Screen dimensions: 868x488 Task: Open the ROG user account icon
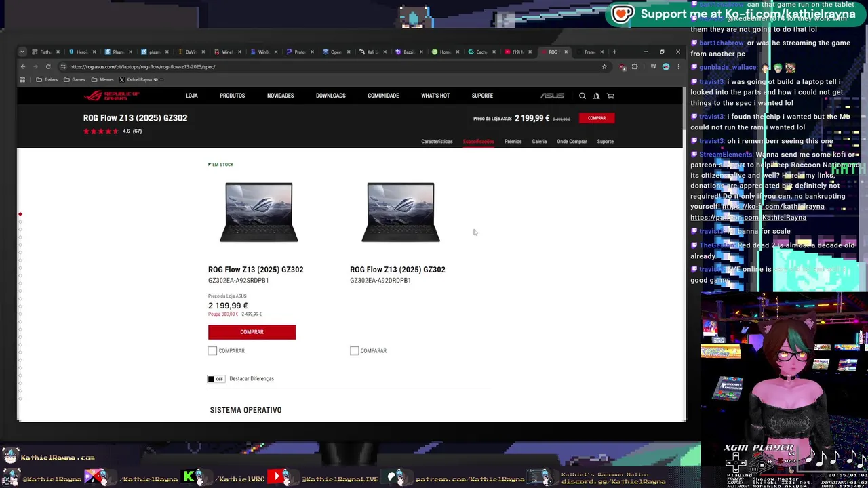596,96
